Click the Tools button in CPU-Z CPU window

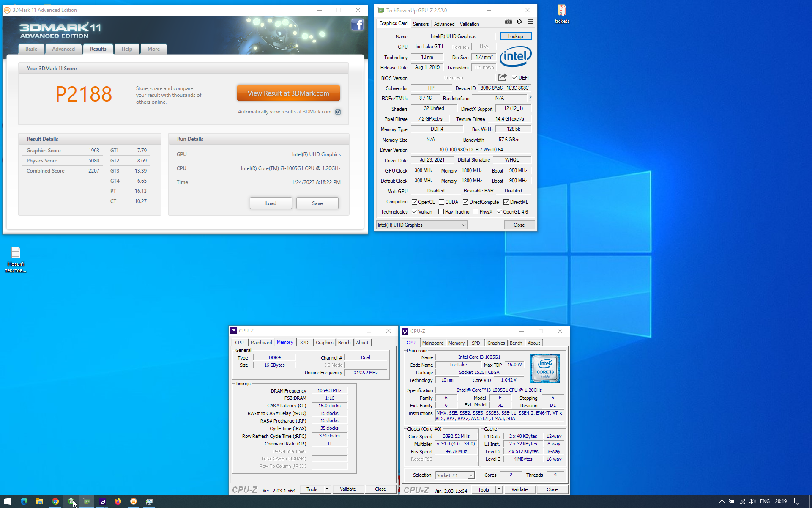pos(484,489)
